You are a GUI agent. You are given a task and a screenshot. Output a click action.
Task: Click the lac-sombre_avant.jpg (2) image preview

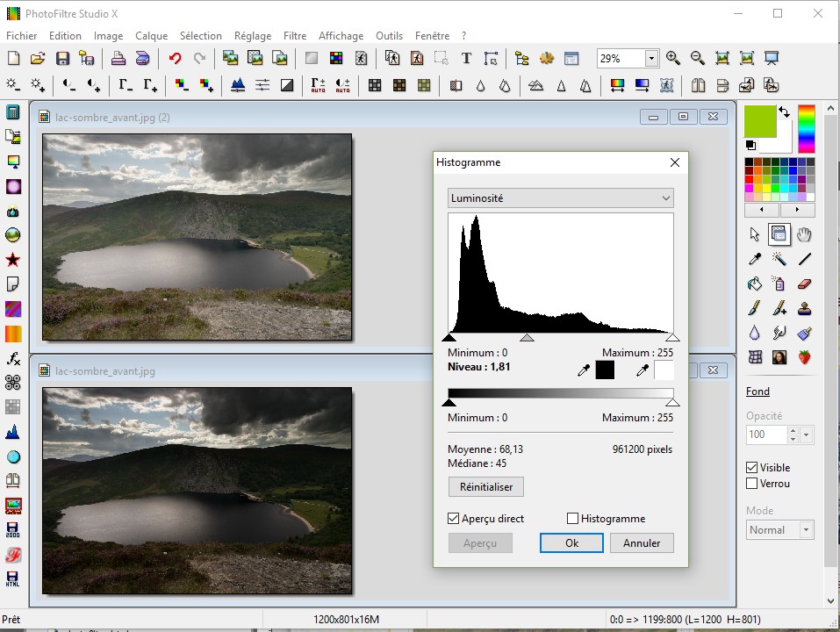tap(197, 237)
